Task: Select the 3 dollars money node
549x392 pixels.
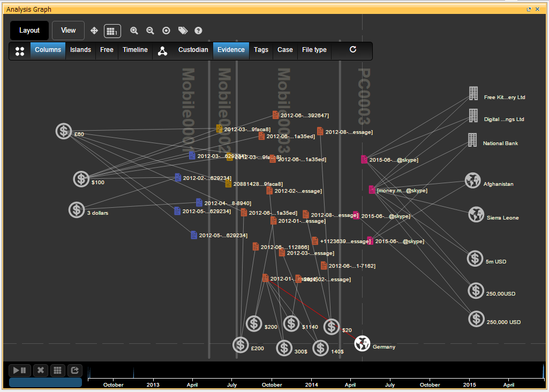Action: pos(77,210)
